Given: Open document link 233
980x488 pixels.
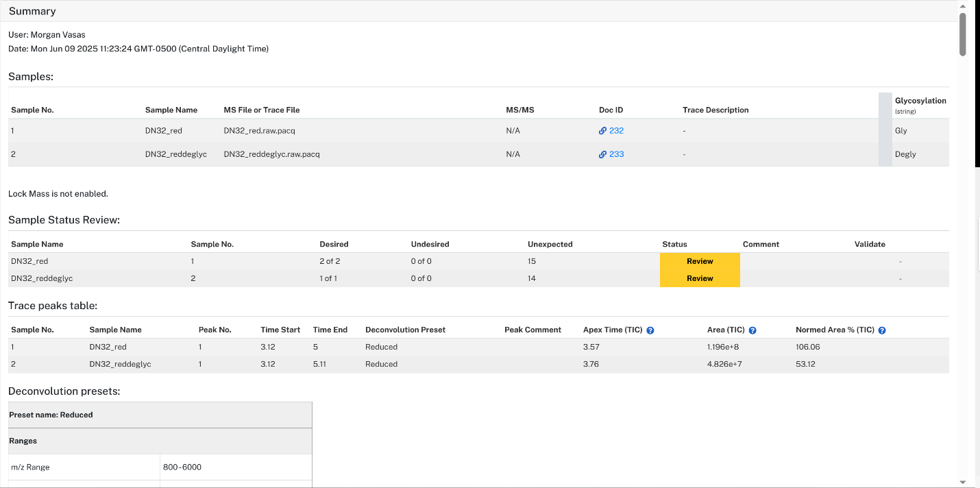Looking at the screenshot, I should [616, 154].
